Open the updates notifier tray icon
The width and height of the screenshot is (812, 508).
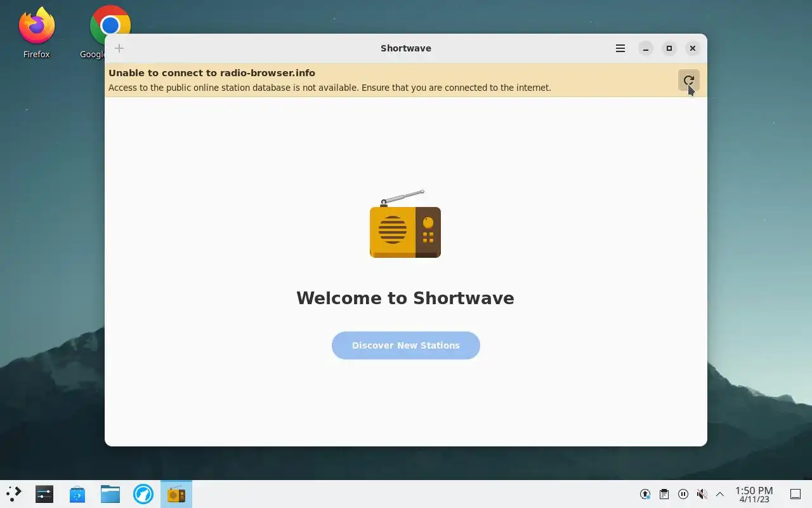point(645,494)
